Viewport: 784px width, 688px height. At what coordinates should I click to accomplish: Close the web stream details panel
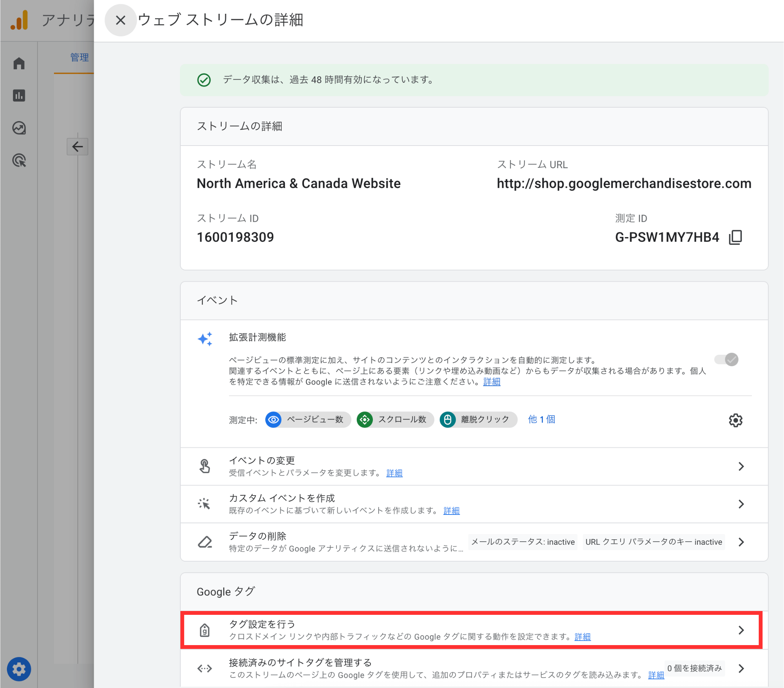(121, 20)
